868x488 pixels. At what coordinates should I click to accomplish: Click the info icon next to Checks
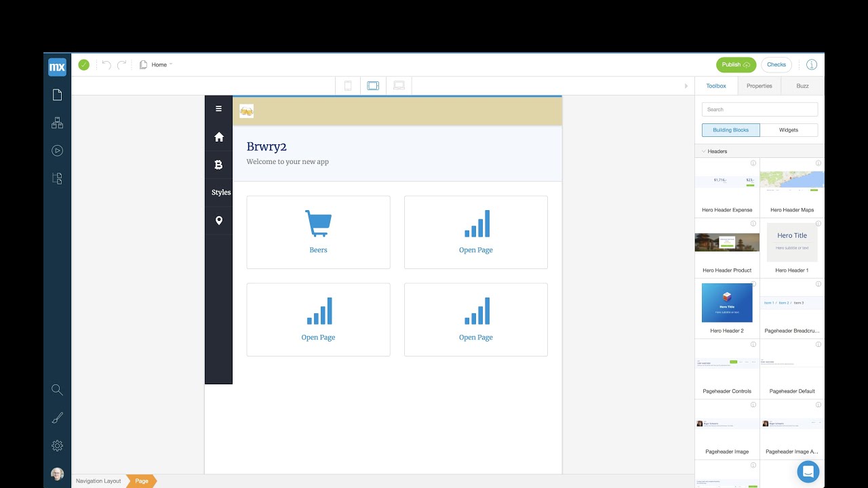click(x=812, y=65)
